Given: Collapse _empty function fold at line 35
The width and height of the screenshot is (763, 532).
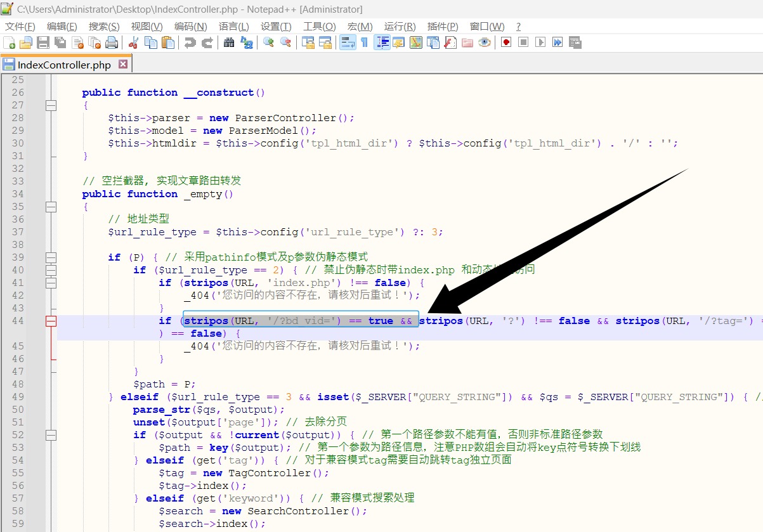Looking at the screenshot, I should tap(51, 207).
